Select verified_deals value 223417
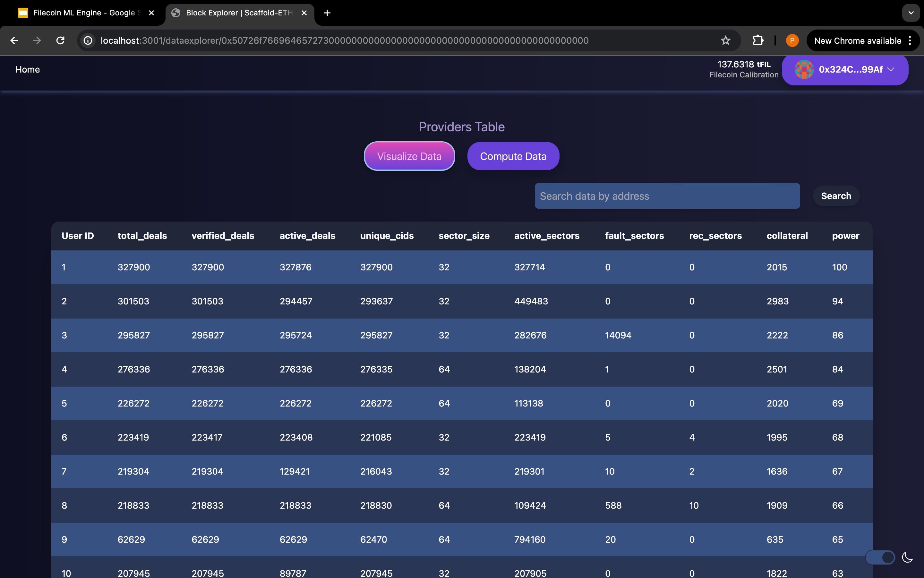 coord(207,437)
